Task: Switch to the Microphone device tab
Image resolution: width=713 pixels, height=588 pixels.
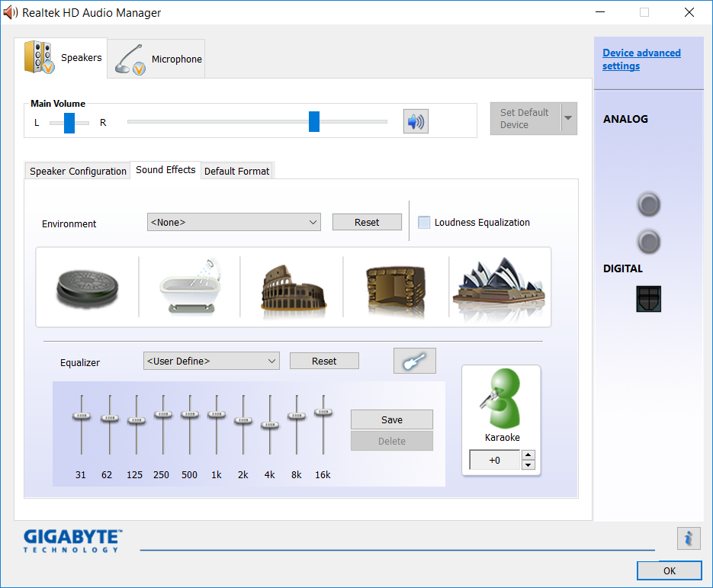Action: (x=157, y=59)
